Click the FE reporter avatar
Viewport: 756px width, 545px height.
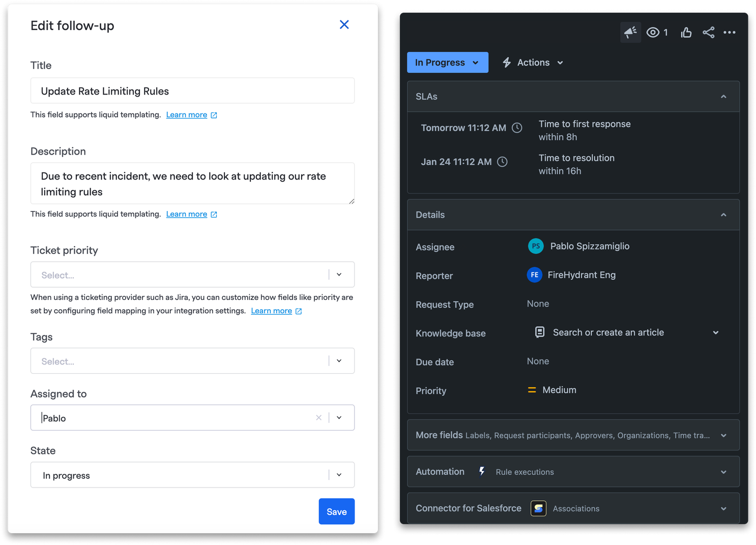534,275
